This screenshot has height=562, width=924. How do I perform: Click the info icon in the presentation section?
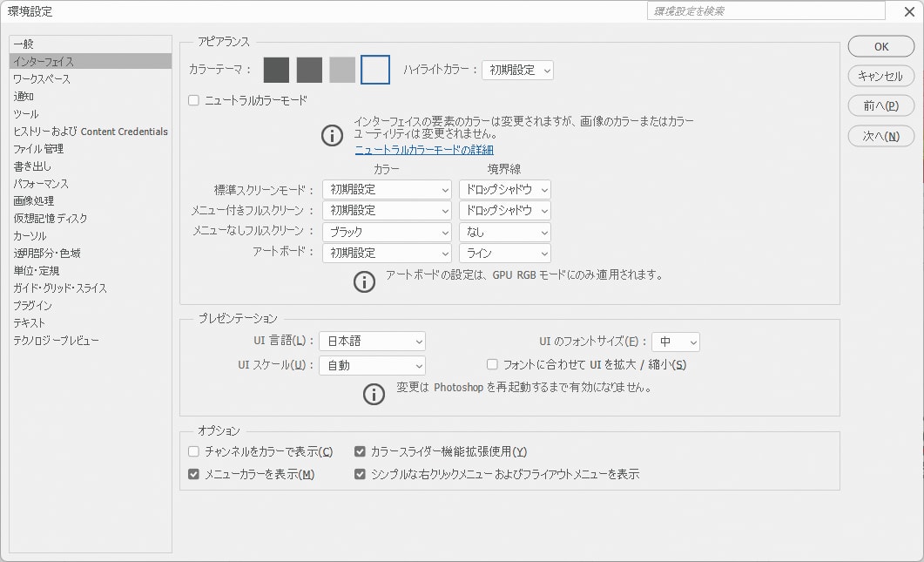click(374, 394)
